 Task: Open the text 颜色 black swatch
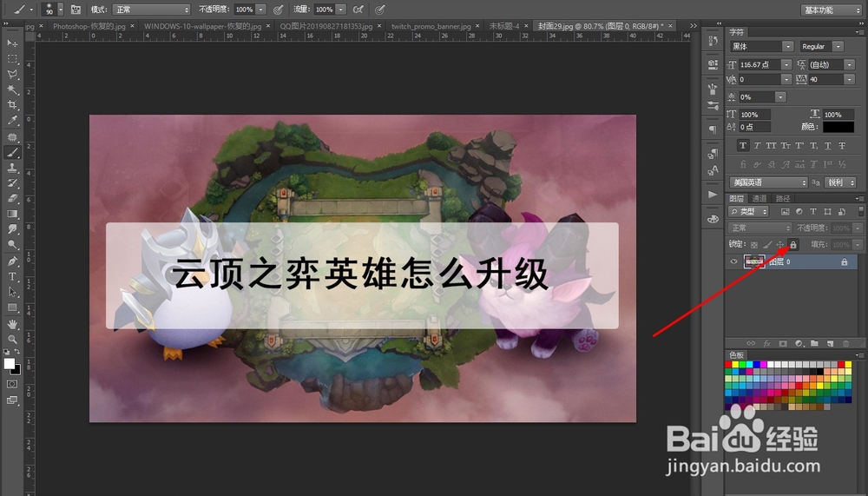pos(838,127)
